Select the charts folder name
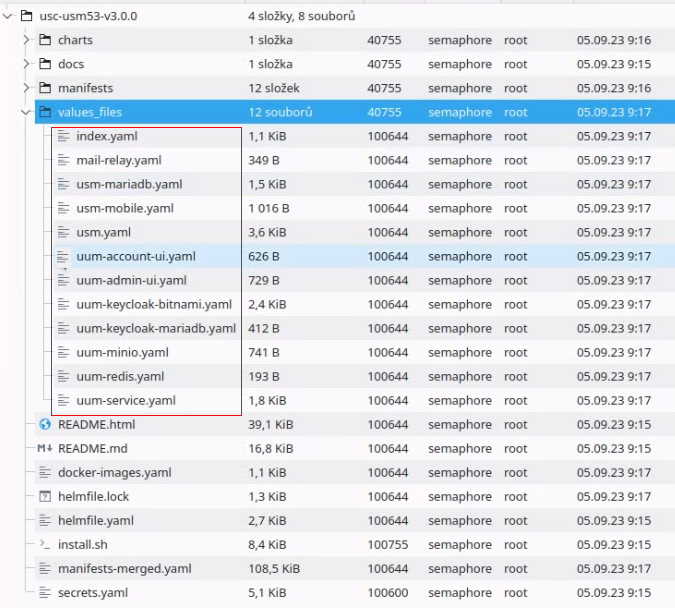The height and width of the screenshot is (608, 675). point(75,40)
